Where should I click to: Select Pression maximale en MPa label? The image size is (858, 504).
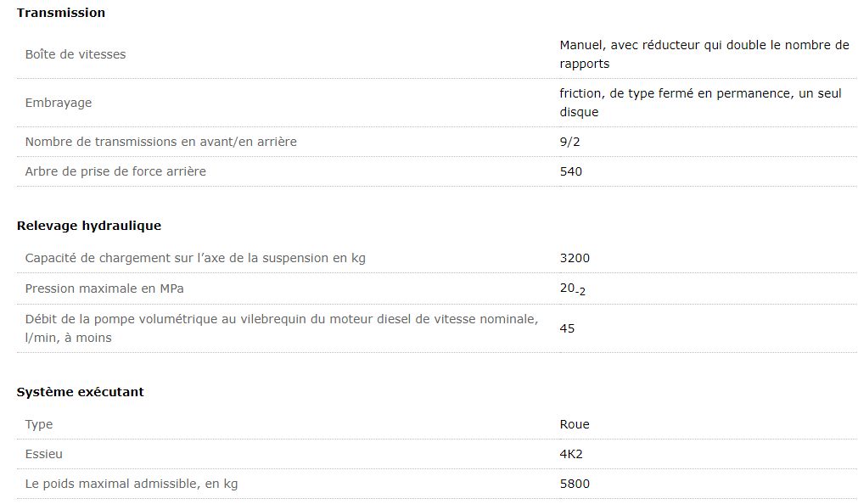pos(104,288)
